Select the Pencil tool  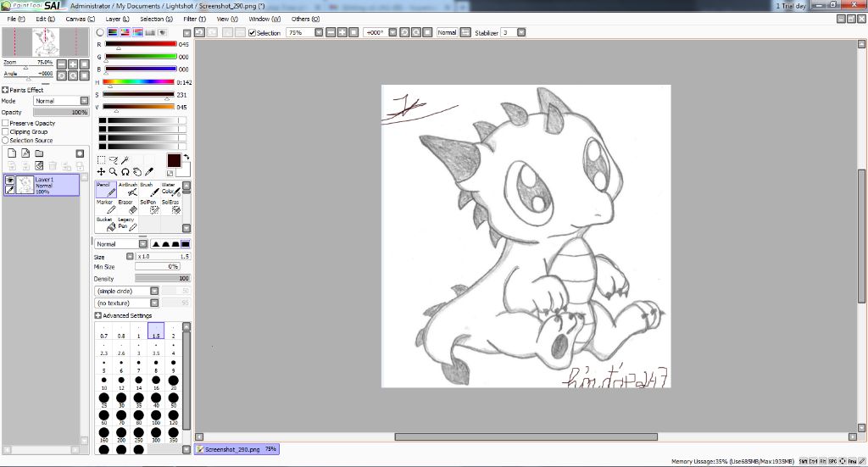[x=106, y=189]
